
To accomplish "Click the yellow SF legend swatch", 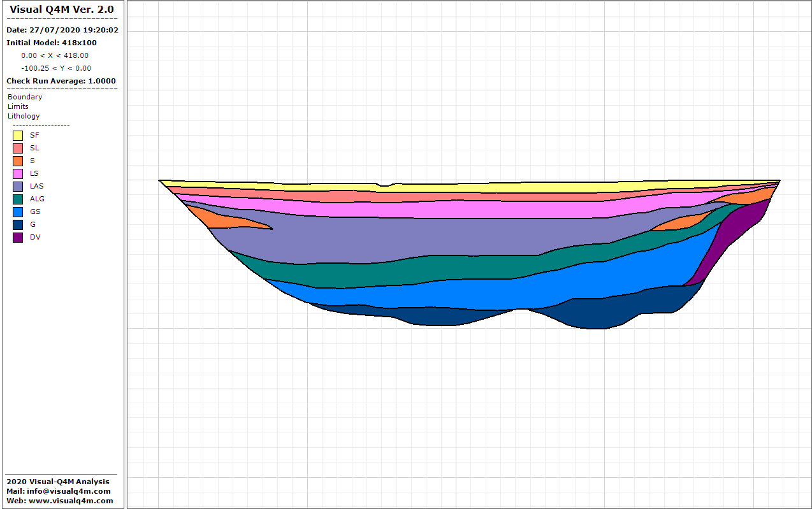I will 18,135.
